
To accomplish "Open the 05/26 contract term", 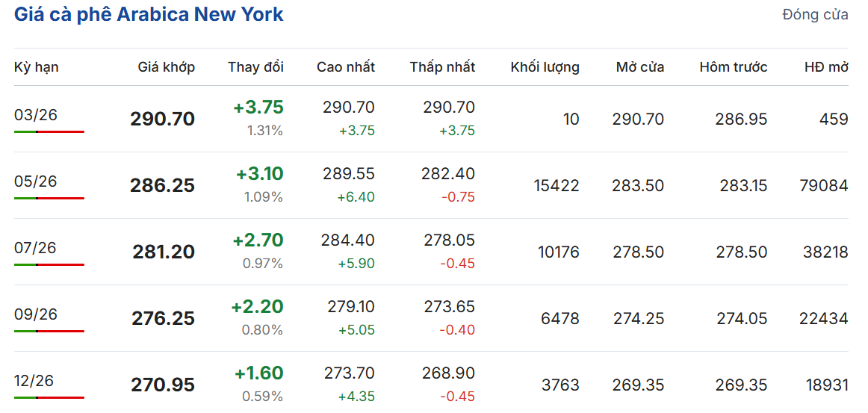I will coord(36,181).
